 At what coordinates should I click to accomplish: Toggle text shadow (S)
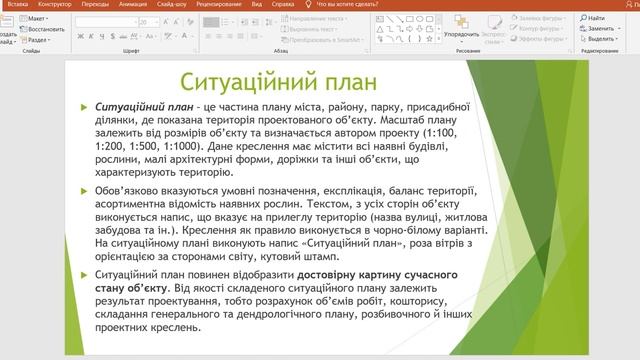pyautogui.click(x=112, y=36)
